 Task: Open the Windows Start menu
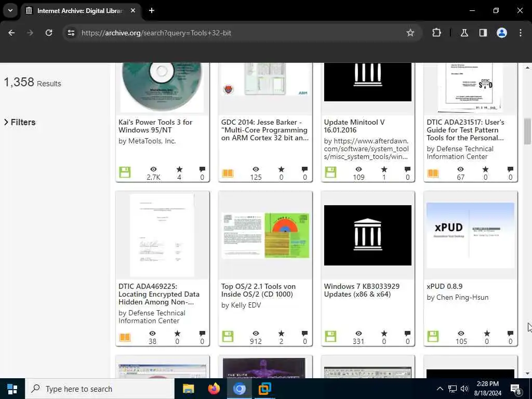12,389
